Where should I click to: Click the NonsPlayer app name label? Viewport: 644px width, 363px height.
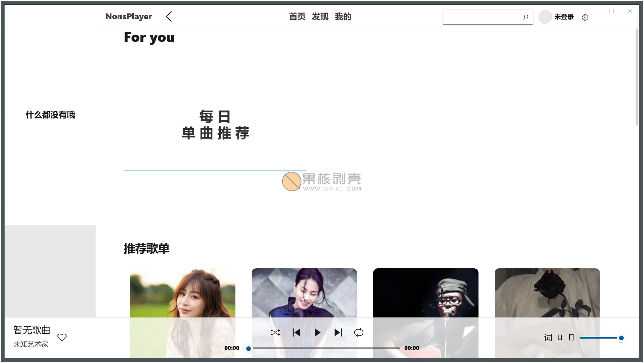pos(128,16)
